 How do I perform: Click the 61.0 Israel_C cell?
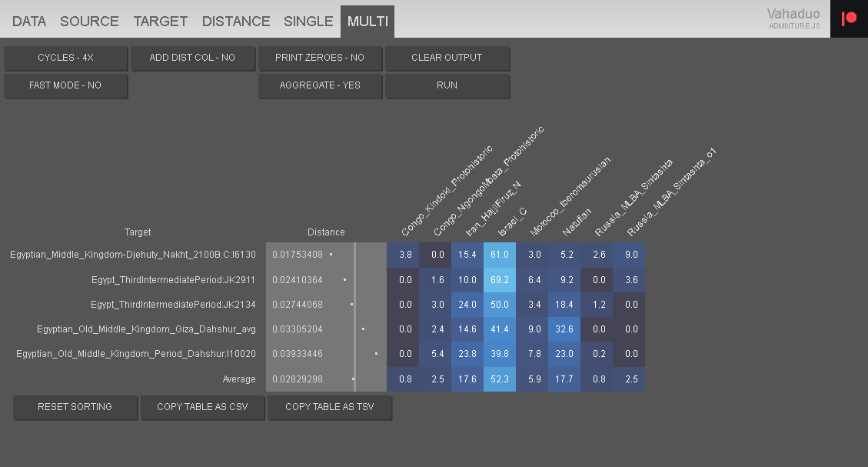click(x=499, y=255)
